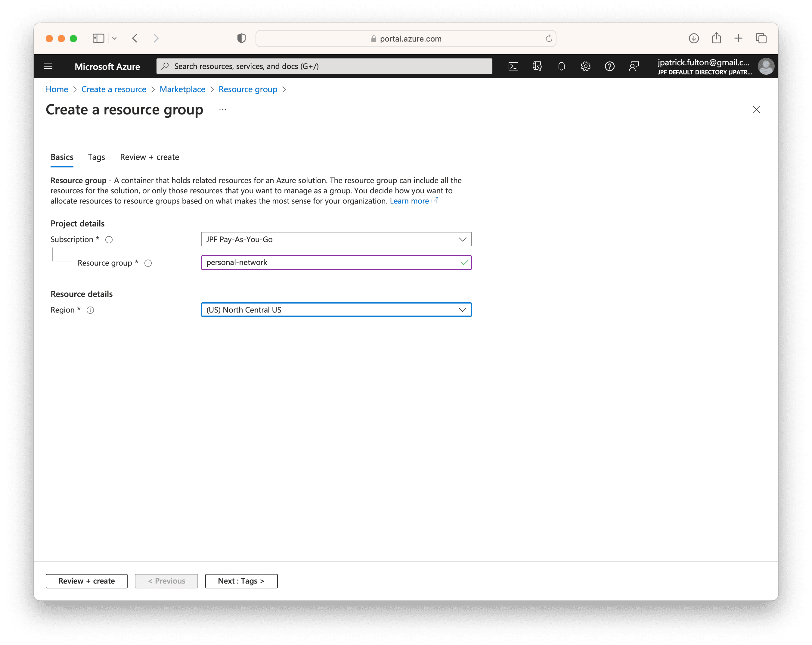
Task: Expand the Safari sidebar options chevron
Action: click(x=114, y=39)
